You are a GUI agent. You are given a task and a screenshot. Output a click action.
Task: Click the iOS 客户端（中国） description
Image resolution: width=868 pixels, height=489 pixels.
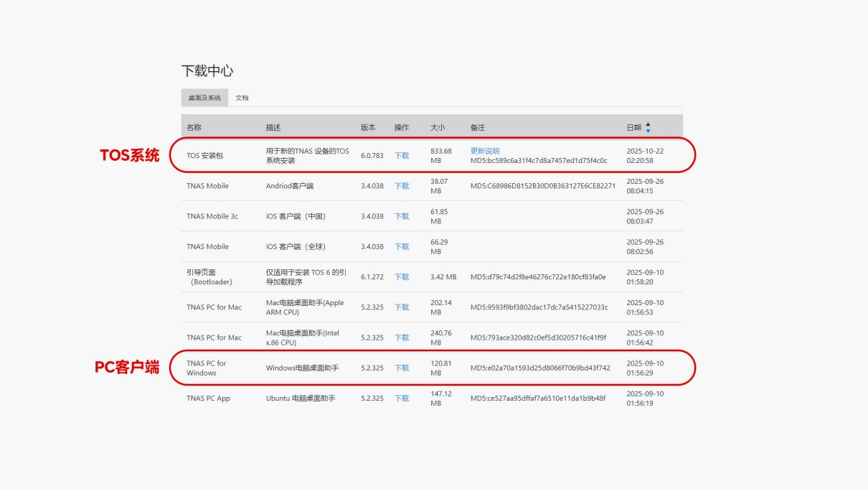pos(296,216)
